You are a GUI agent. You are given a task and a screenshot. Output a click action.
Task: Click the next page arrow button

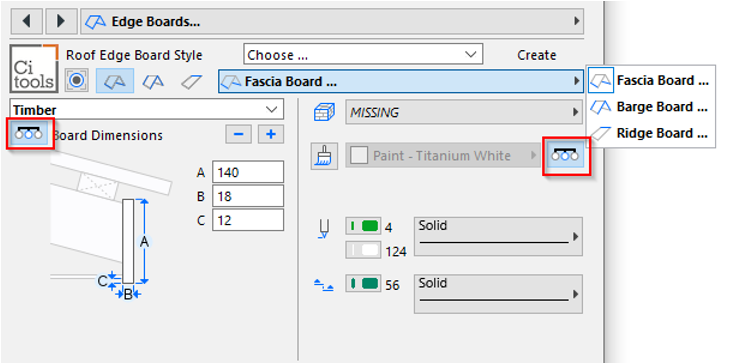pyautogui.click(x=61, y=22)
